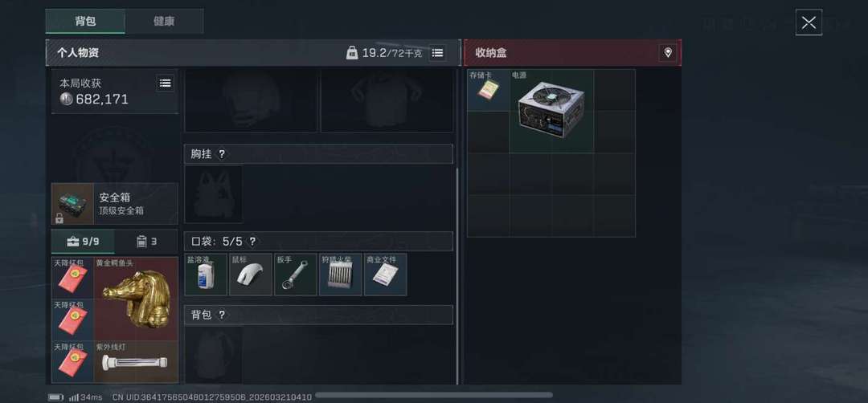Select the memory card item

click(x=488, y=90)
